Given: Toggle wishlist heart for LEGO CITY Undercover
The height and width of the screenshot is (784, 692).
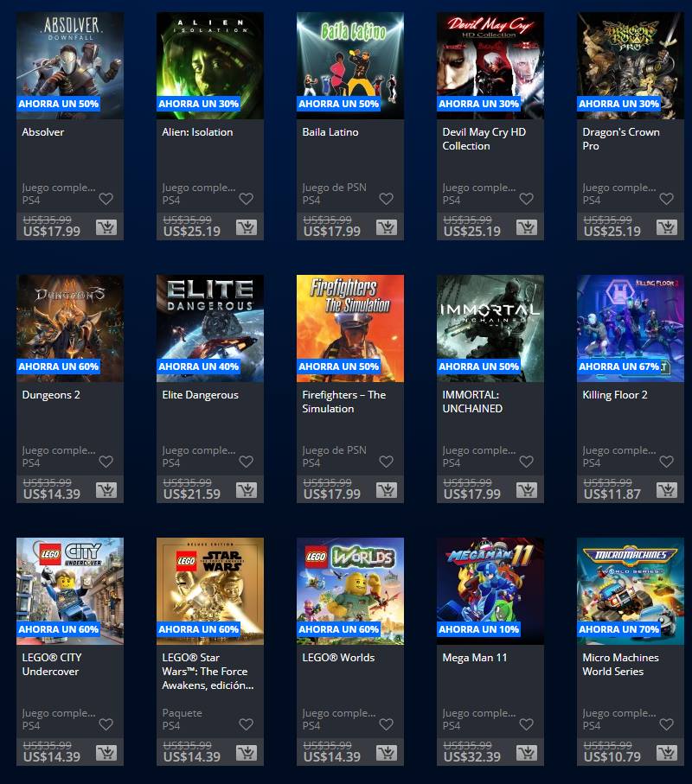Looking at the screenshot, I should (x=106, y=724).
